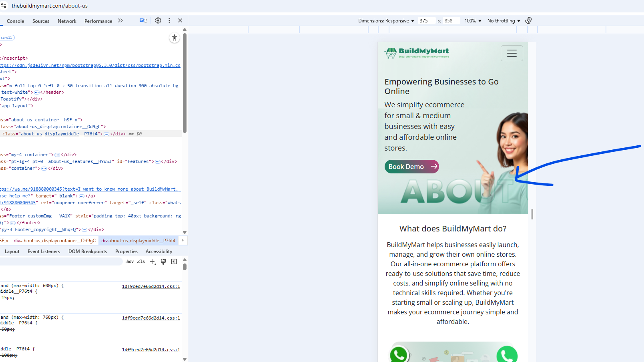Image resolution: width=644 pixels, height=362 pixels.
Task: Open the Event Listeners tab
Action: [44, 251]
